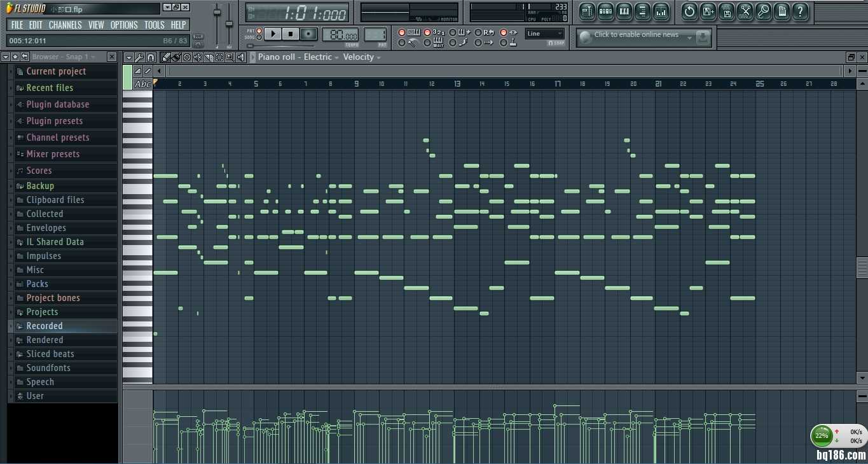Click the speaker playback tool icon
Screen dimensions: 868x464
point(240,57)
